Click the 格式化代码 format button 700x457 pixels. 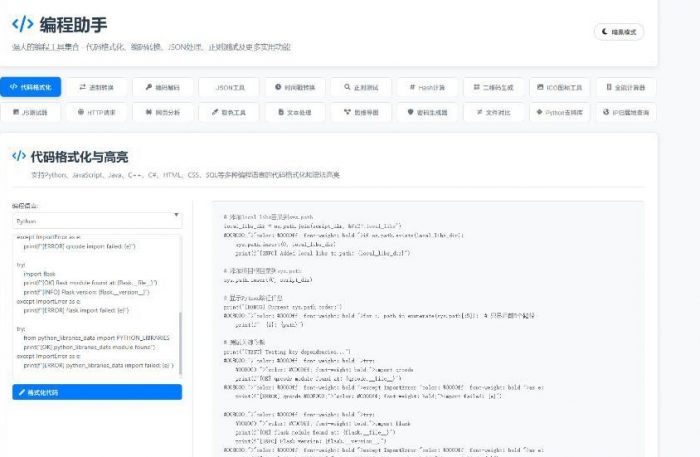pos(97,392)
